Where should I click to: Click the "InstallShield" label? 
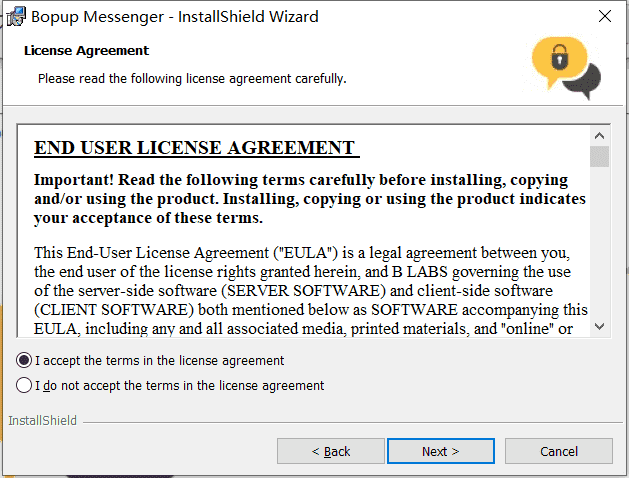(42, 420)
